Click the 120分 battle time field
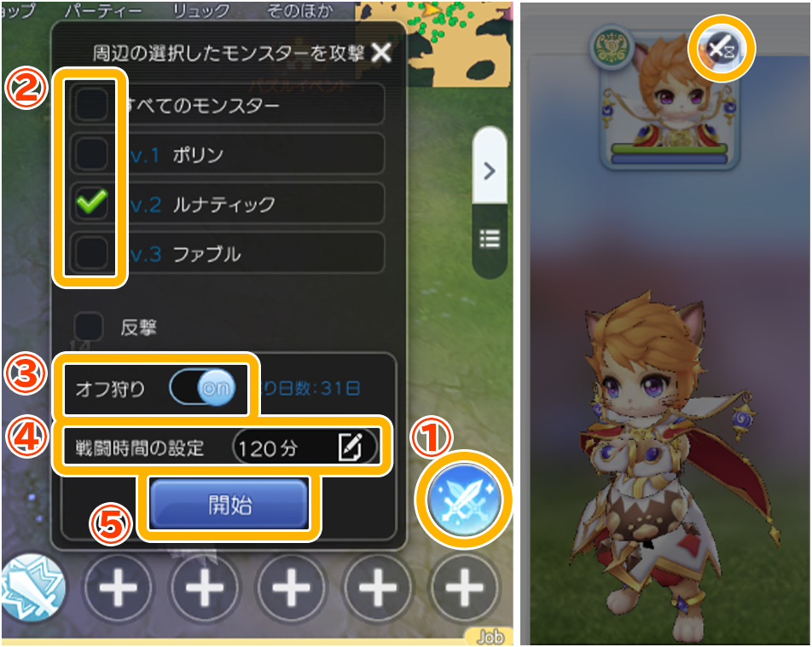The image size is (812, 647). (x=304, y=448)
